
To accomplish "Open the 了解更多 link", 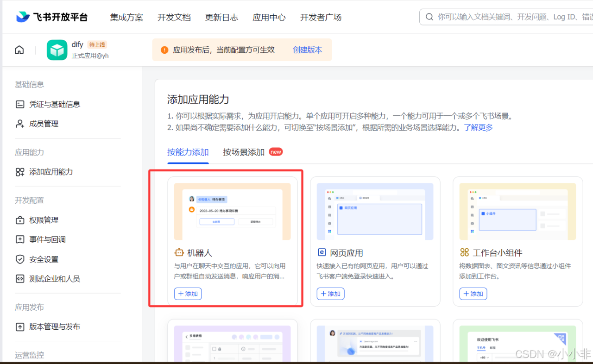I will click(x=479, y=127).
